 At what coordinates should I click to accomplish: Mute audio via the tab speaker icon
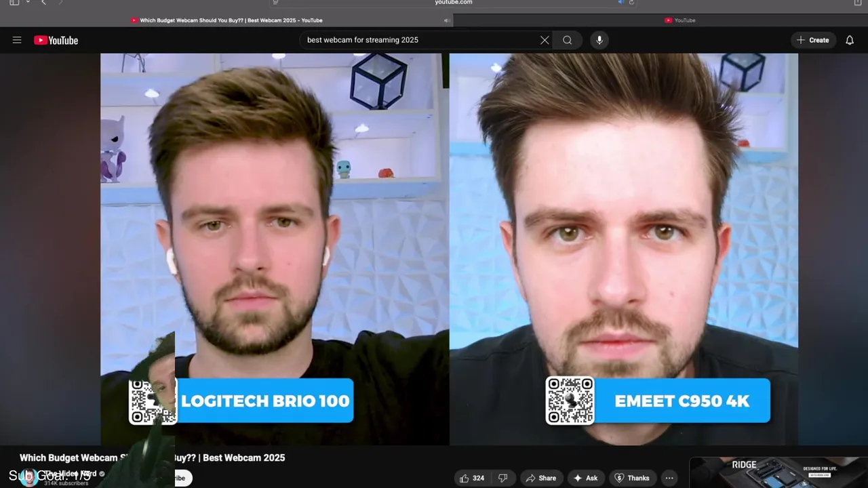pyautogui.click(x=446, y=20)
